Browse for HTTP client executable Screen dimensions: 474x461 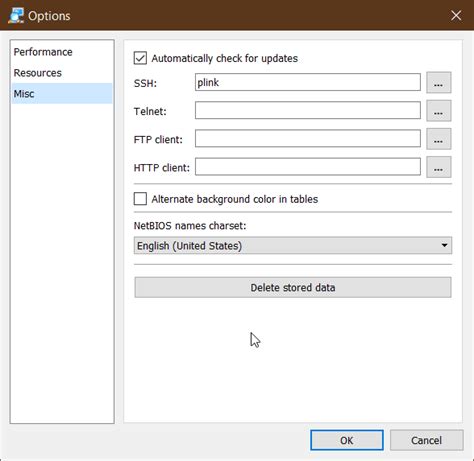click(x=439, y=167)
